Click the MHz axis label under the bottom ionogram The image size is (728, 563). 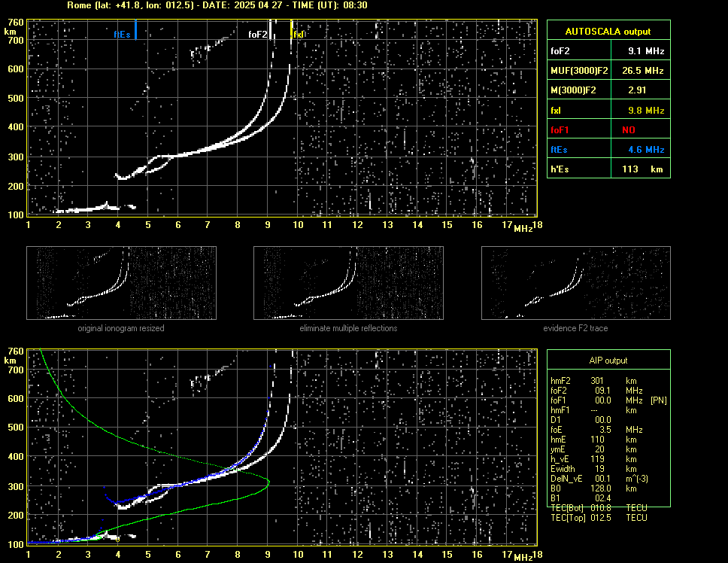pyautogui.click(x=523, y=558)
